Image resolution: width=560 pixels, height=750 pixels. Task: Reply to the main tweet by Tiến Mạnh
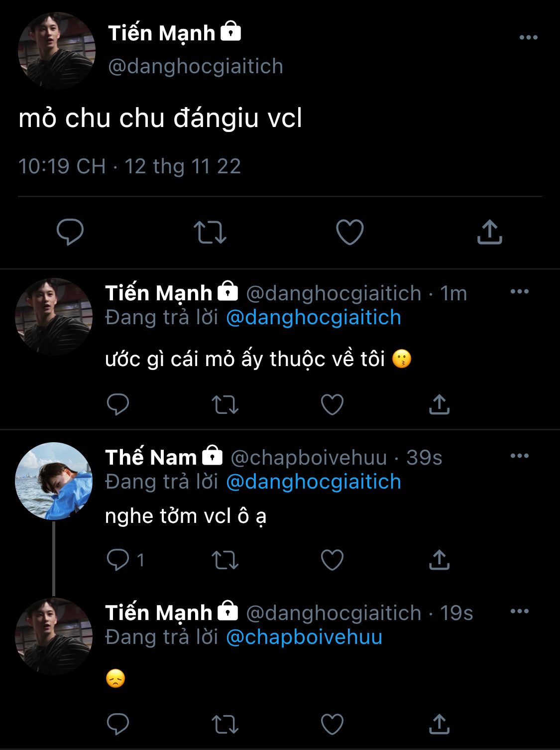click(70, 232)
